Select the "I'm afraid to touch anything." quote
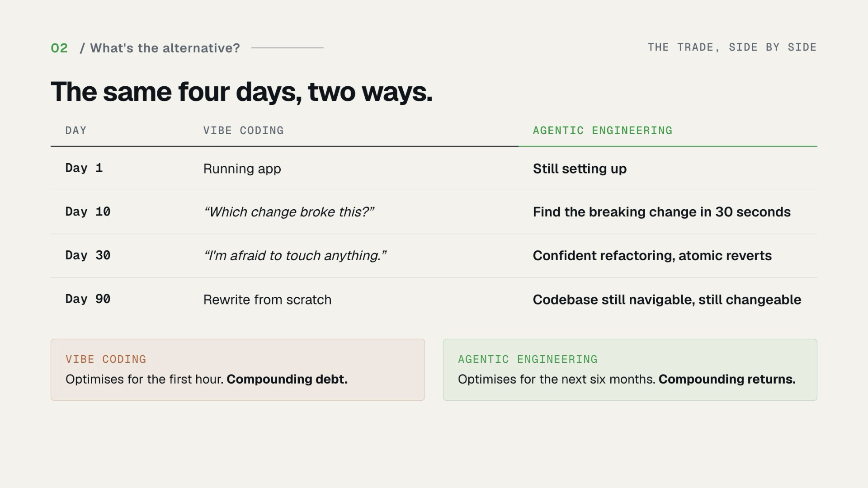The height and width of the screenshot is (488, 868). pyautogui.click(x=295, y=256)
